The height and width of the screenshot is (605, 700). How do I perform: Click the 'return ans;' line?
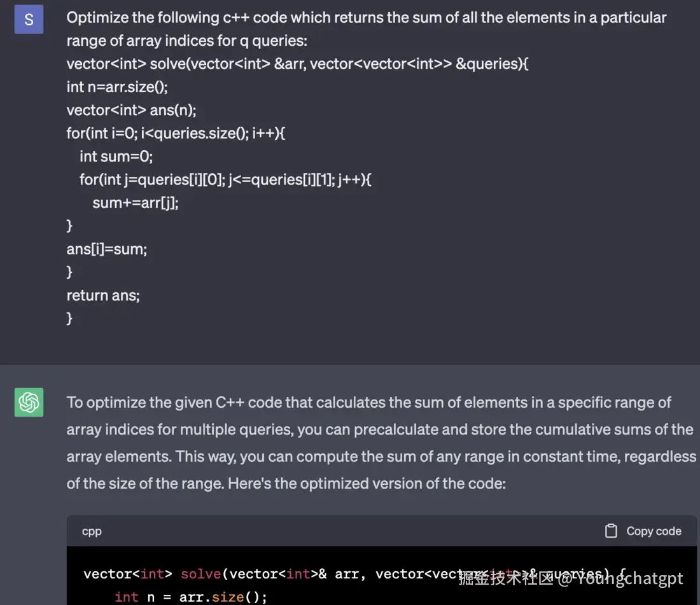tap(103, 295)
